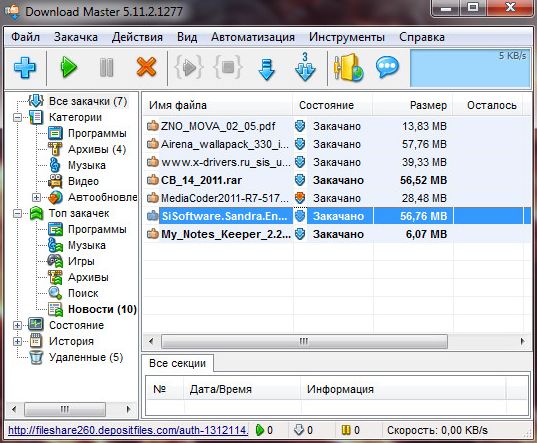537x443 pixels.
Task: Click the triple-arrow icon labeled 3
Action: pos(305,67)
